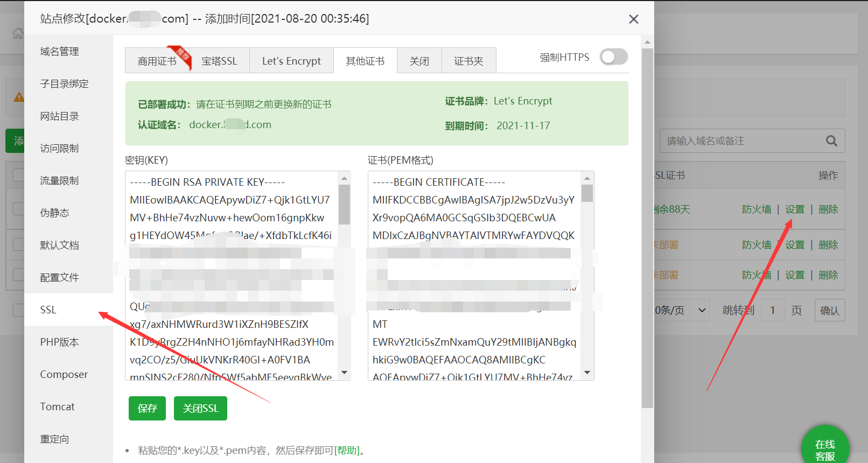Click 删除 in the 剩余88天 row

[x=828, y=209]
